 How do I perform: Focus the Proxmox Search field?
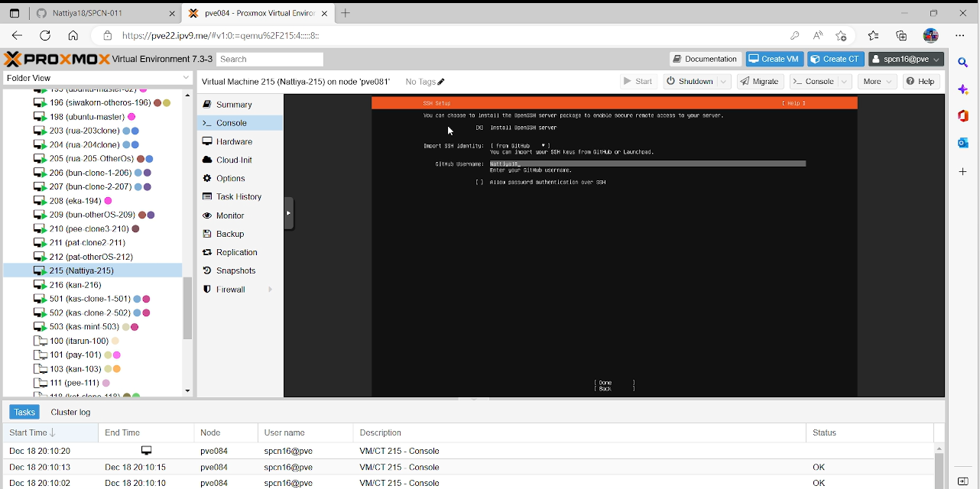point(270,59)
